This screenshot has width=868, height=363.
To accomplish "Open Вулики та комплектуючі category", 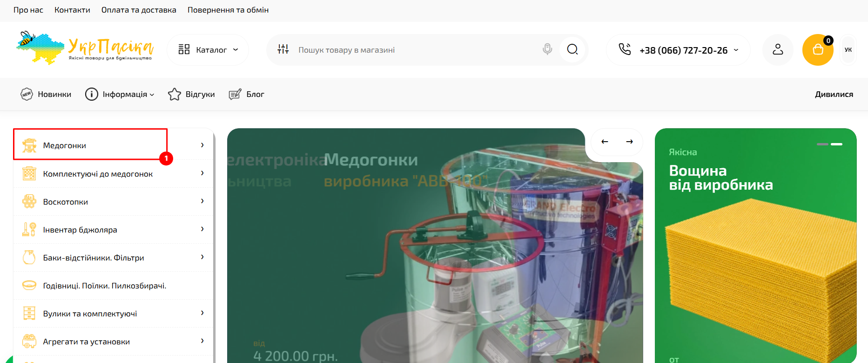I will tap(90, 314).
